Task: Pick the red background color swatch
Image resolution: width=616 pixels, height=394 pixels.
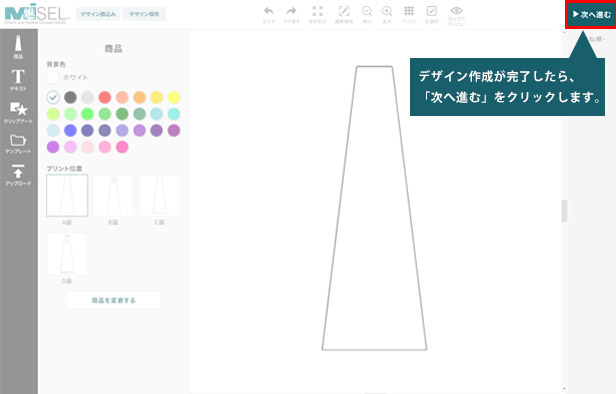Action: (x=105, y=97)
